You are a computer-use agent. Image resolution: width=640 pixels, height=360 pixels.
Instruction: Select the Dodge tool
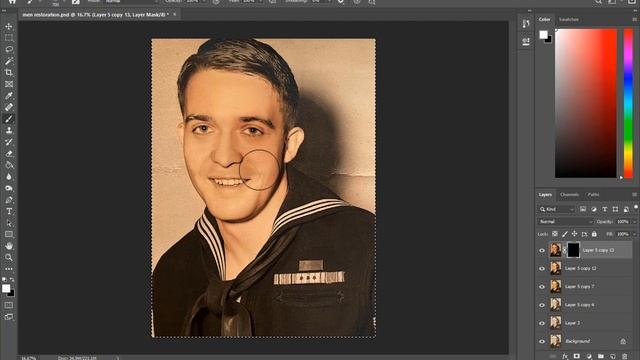(9, 188)
